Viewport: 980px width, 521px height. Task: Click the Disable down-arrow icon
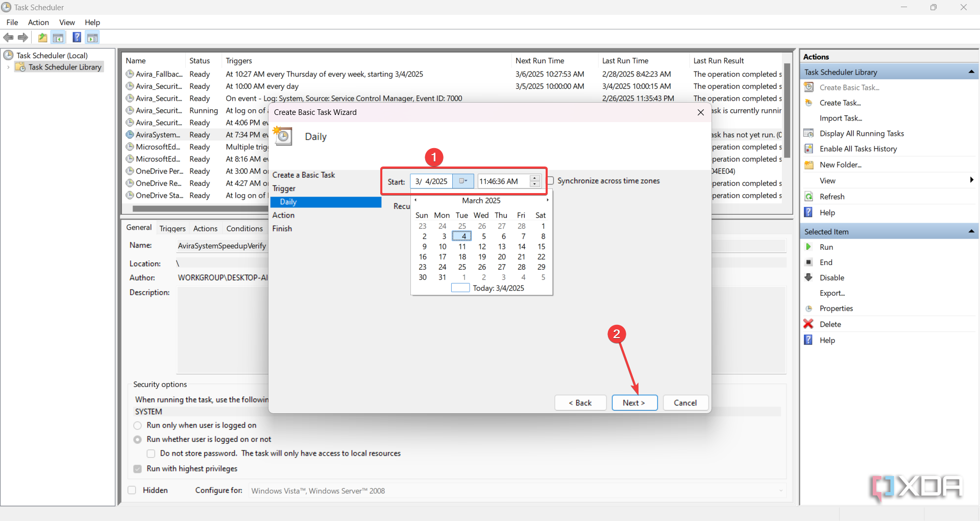pos(808,277)
